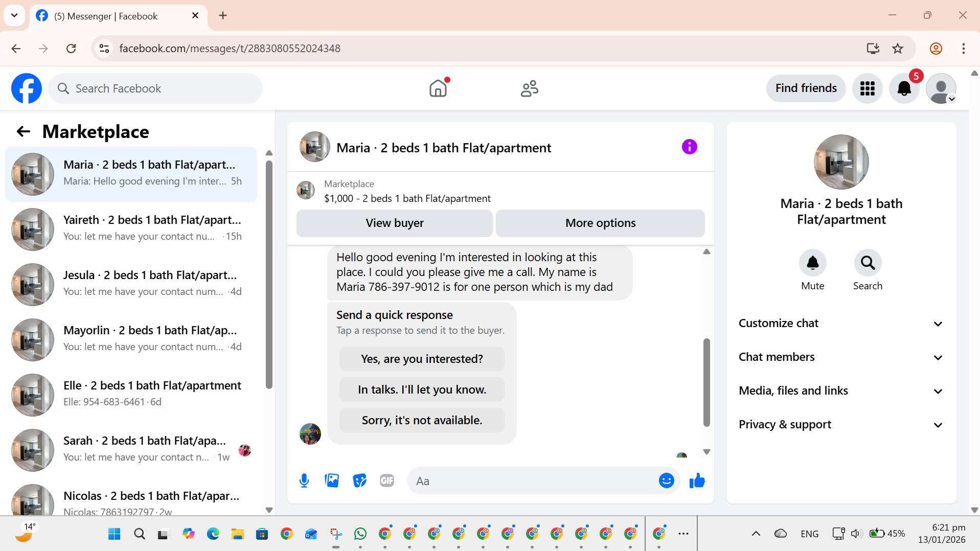Go to Home feed icon
This screenshot has height=551, width=980.
[438, 88]
